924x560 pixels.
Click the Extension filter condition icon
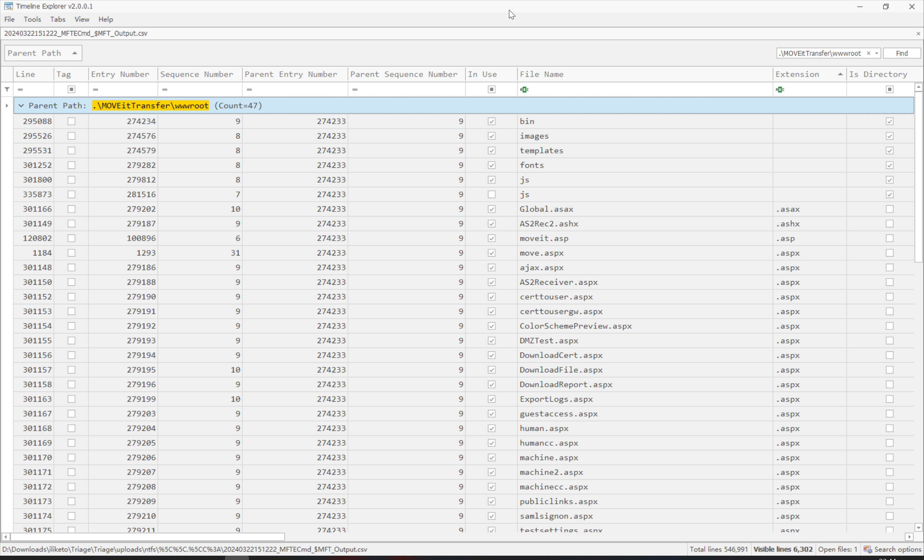pos(780,89)
